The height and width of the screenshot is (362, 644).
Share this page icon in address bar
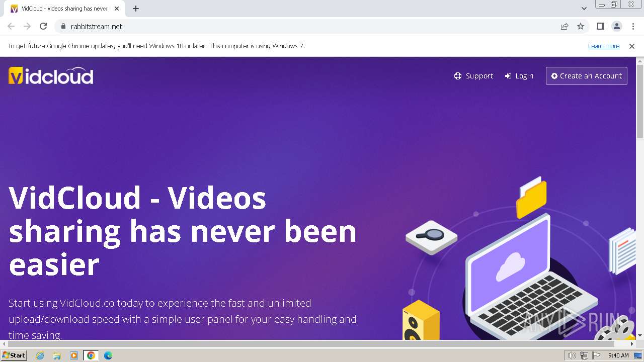(565, 26)
